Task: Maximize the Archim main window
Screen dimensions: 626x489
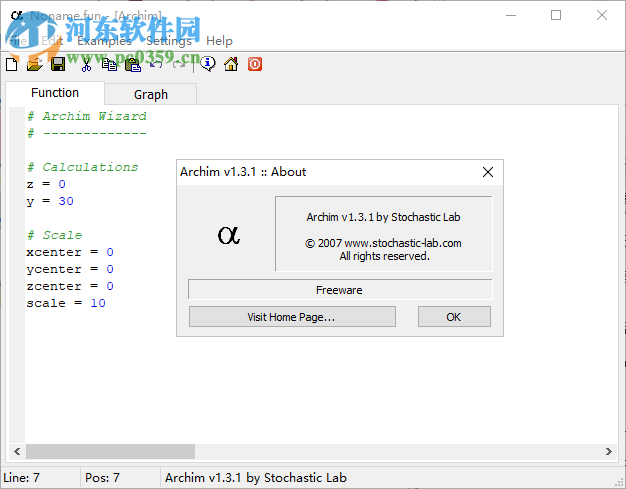Action: [x=556, y=16]
